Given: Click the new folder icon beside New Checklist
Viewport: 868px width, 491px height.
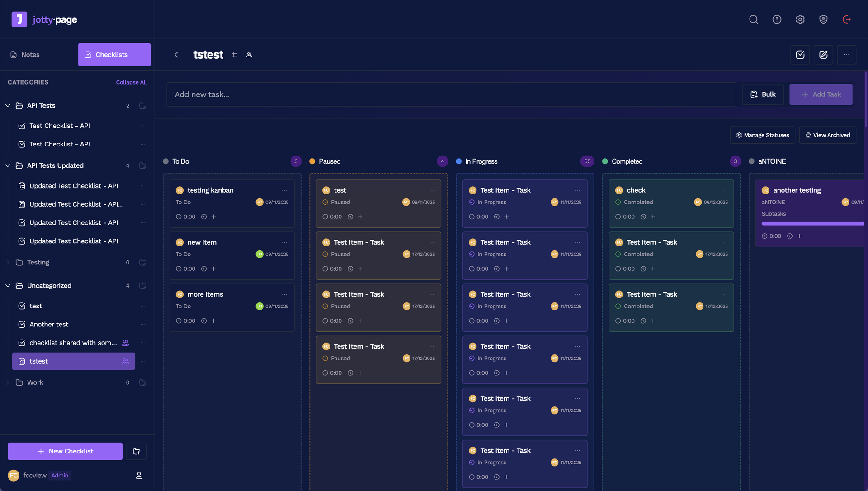Looking at the screenshot, I should coord(137,451).
